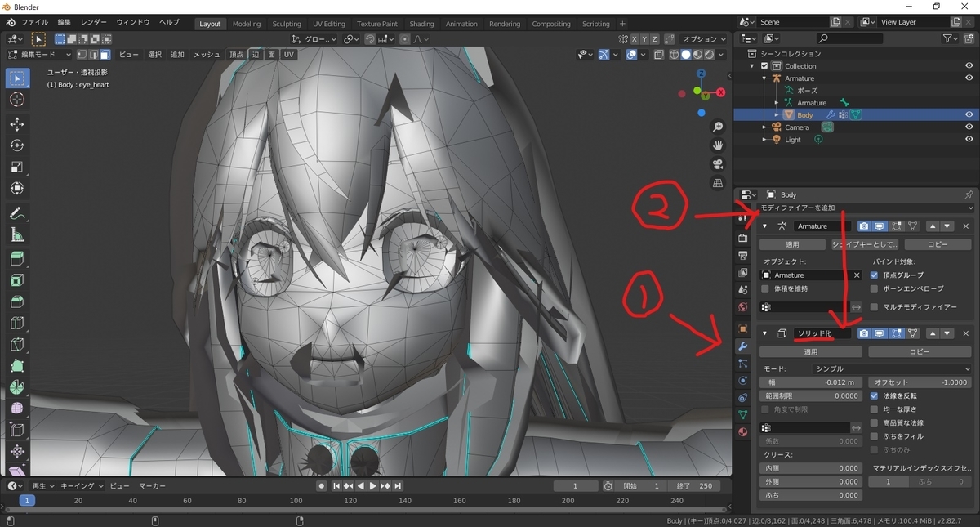Open the キーイング dropdown in timeline

point(83,485)
